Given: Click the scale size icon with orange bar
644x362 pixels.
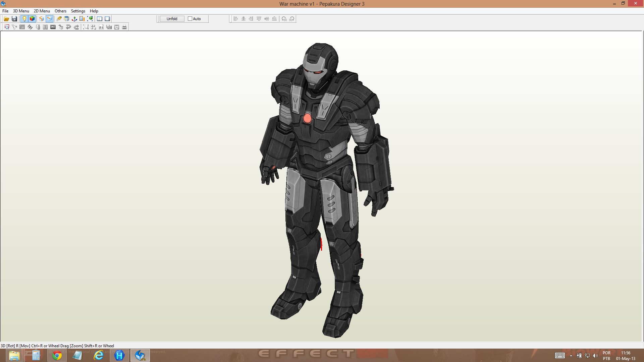Looking at the screenshot, I should coord(82,19).
